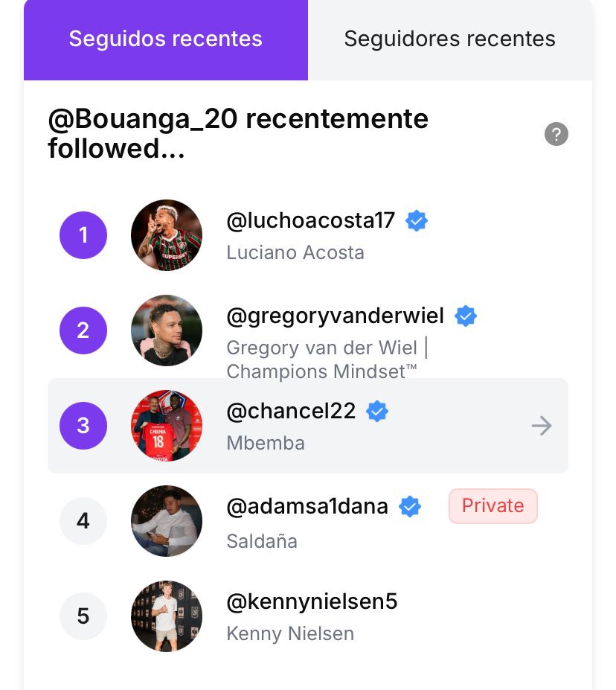Click Kenny Nielsen's profile picture
This screenshot has height=690, width=616.
point(167,616)
